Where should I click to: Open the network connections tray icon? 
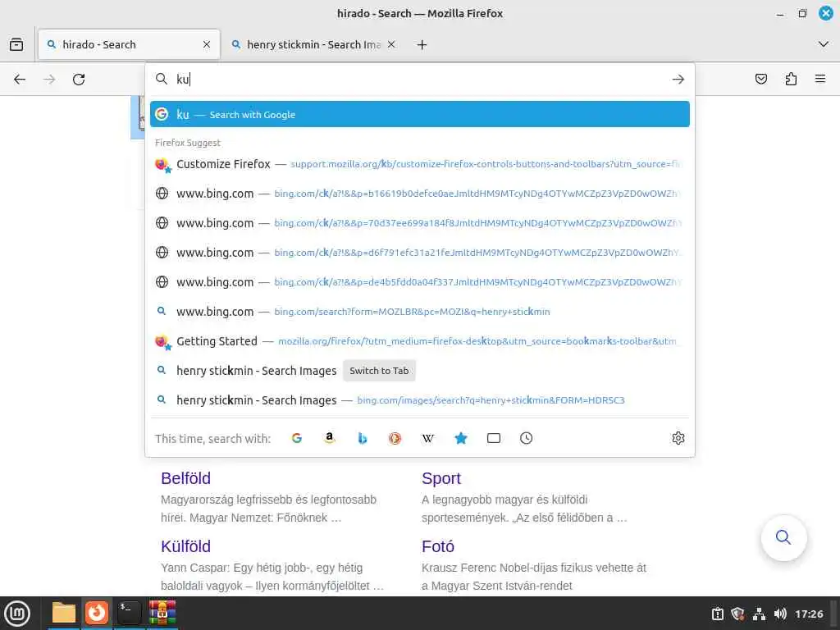759,614
